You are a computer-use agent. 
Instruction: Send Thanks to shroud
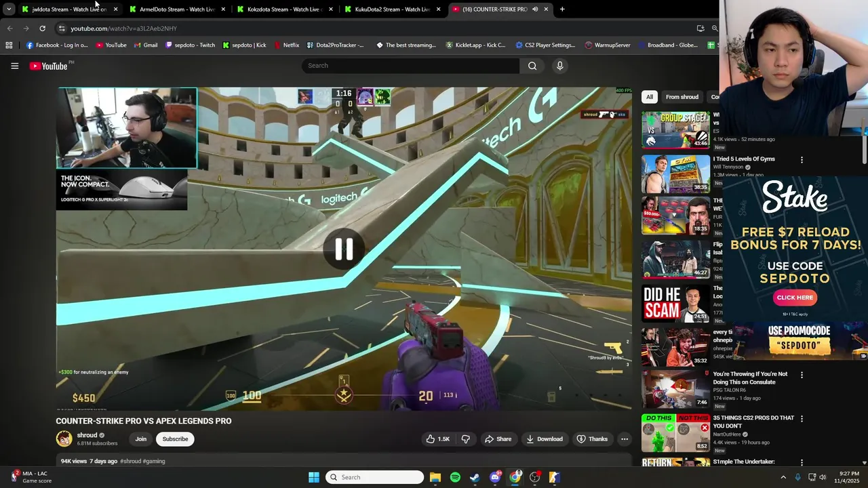pyautogui.click(x=592, y=439)
